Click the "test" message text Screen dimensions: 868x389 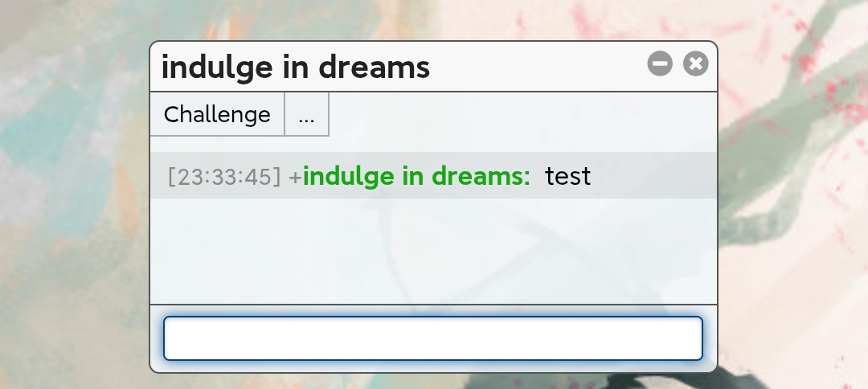pos(567,176)
